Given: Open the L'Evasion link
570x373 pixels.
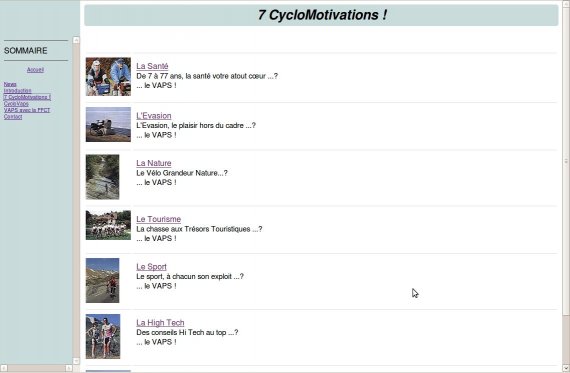Looking at the screenshot, I should (x=154, y=116).
